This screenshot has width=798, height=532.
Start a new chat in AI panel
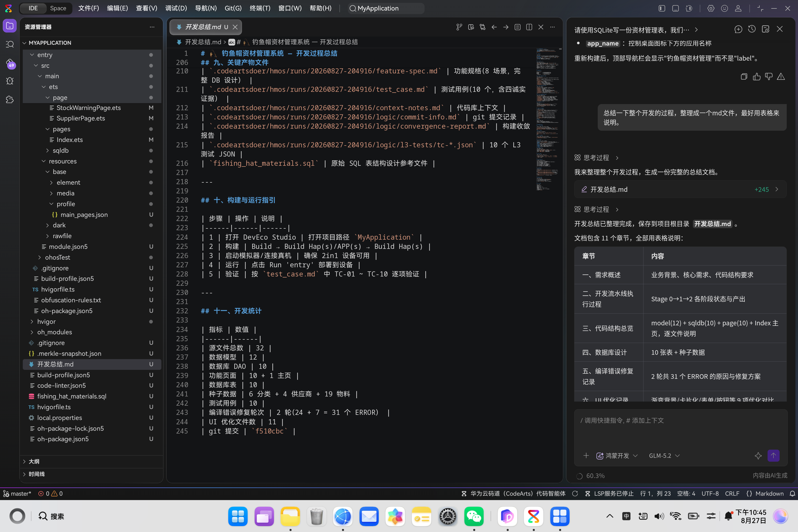[x=738, y=29]
